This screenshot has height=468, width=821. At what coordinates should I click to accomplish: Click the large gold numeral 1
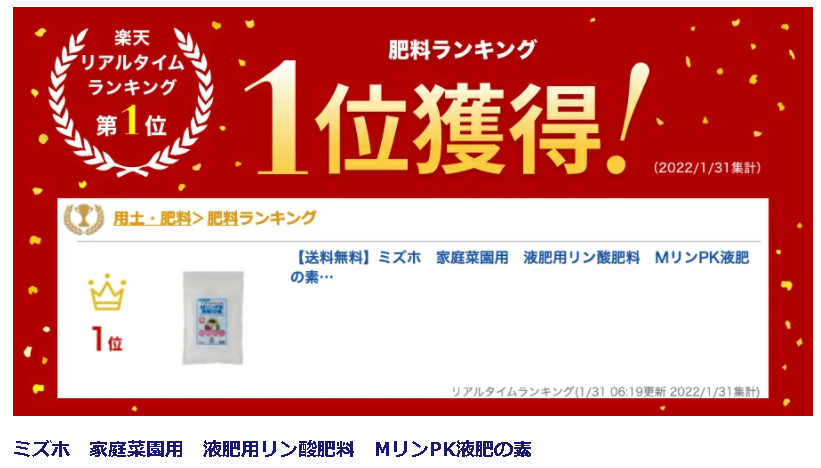(278, 119)
